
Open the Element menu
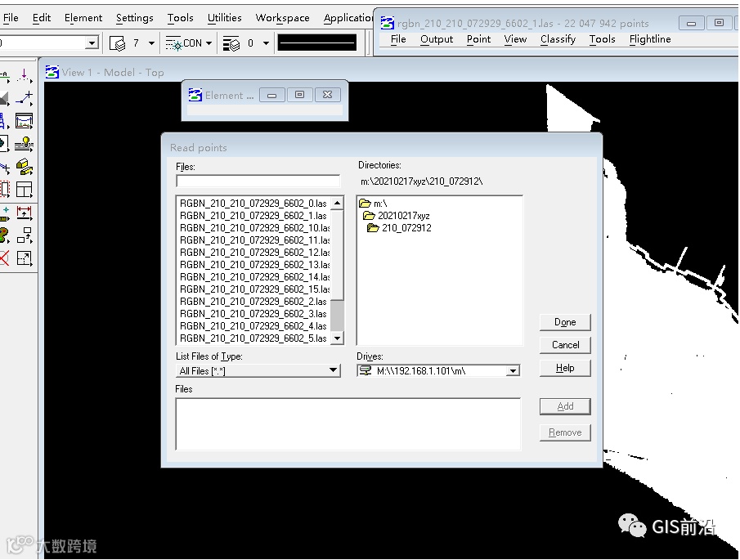tap(83, 18)
